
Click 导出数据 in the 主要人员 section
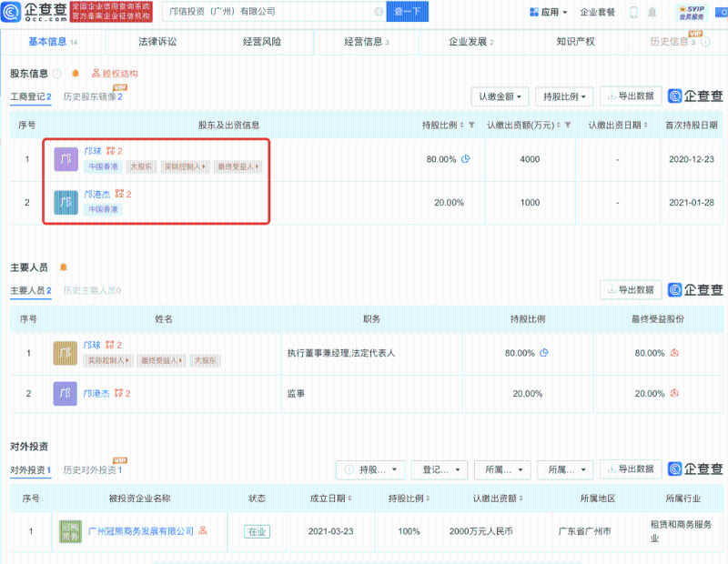630,290
